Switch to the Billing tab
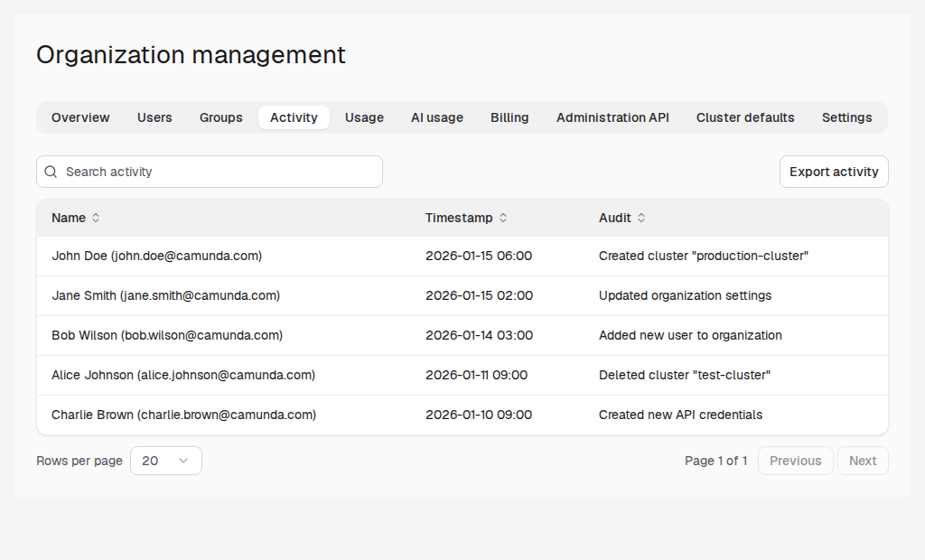925x560 pixels. pos(509,117)
